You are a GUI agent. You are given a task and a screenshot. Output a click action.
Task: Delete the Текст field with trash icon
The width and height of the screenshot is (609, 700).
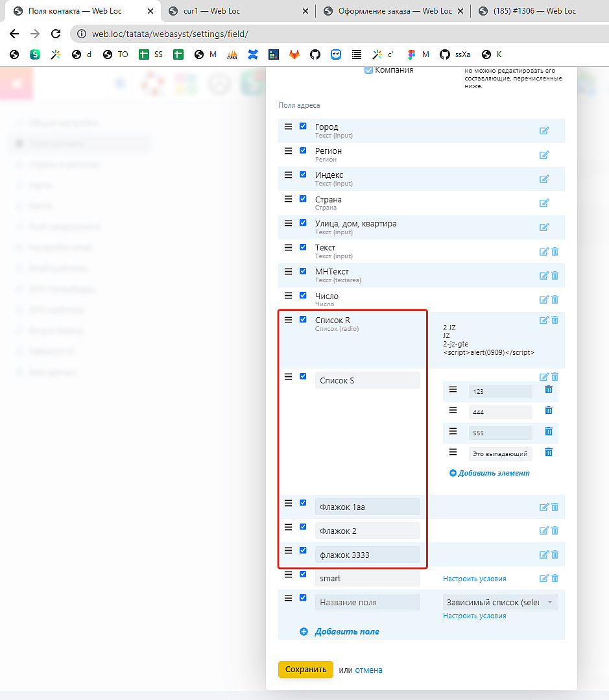pos(555,252)
